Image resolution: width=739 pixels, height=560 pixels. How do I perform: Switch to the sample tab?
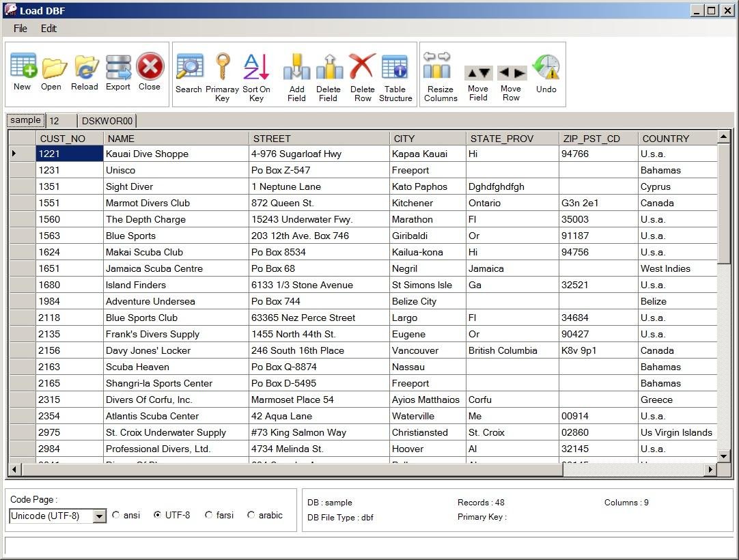pyautogui.click(x=25, y=120)
